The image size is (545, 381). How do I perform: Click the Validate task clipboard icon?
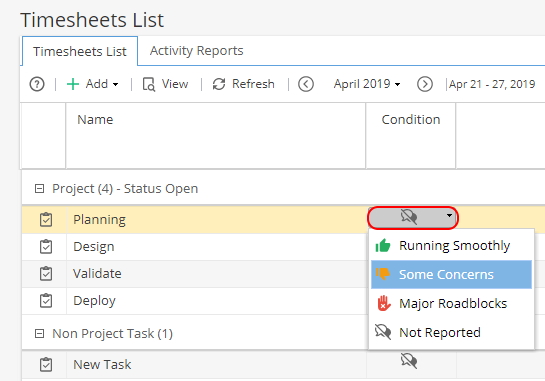pyautogui.click(x=46, y=274)
